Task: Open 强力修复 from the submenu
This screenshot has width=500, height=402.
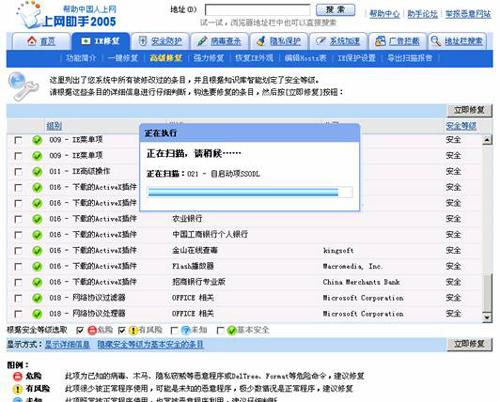Action: tap(209, 58)
